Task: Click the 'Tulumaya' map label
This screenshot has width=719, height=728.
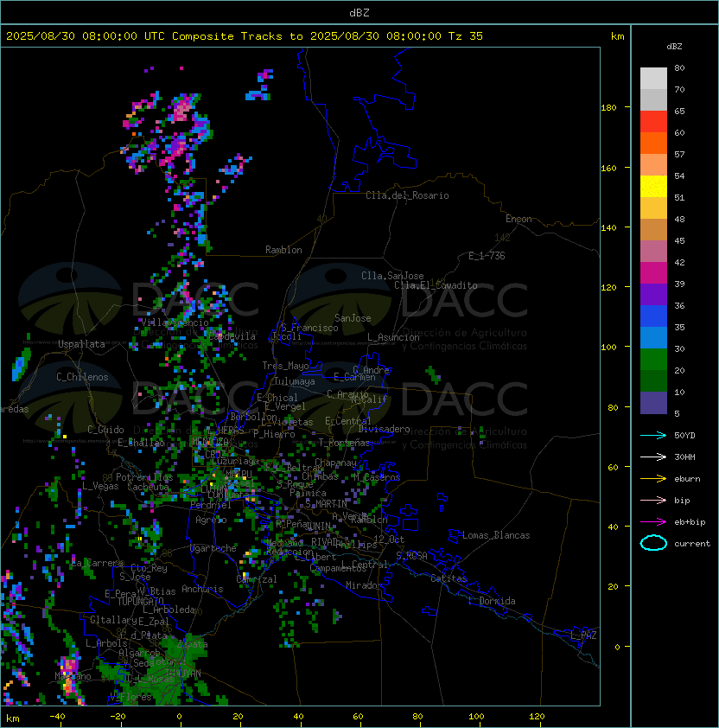Action: [x=295, y=381]
